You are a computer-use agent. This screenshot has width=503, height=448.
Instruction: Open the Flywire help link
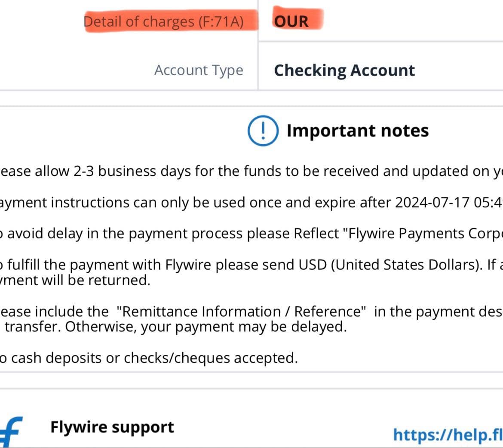[x=447, y=435]
